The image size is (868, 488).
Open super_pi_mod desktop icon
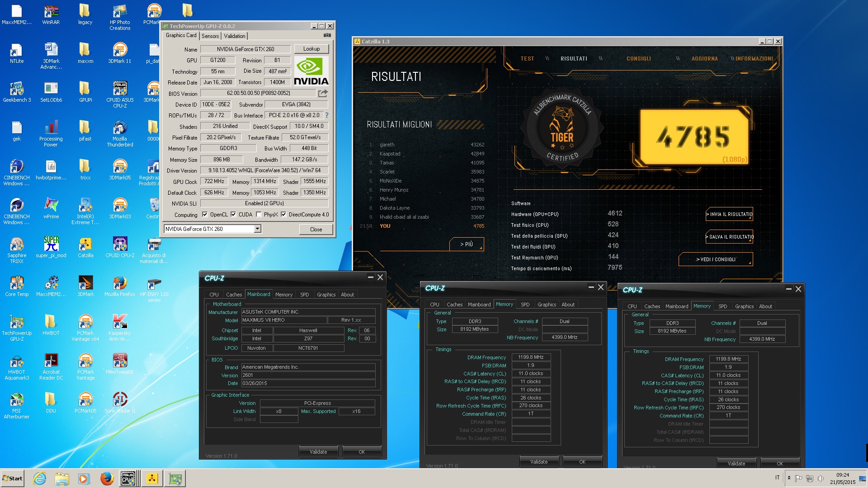51,248
